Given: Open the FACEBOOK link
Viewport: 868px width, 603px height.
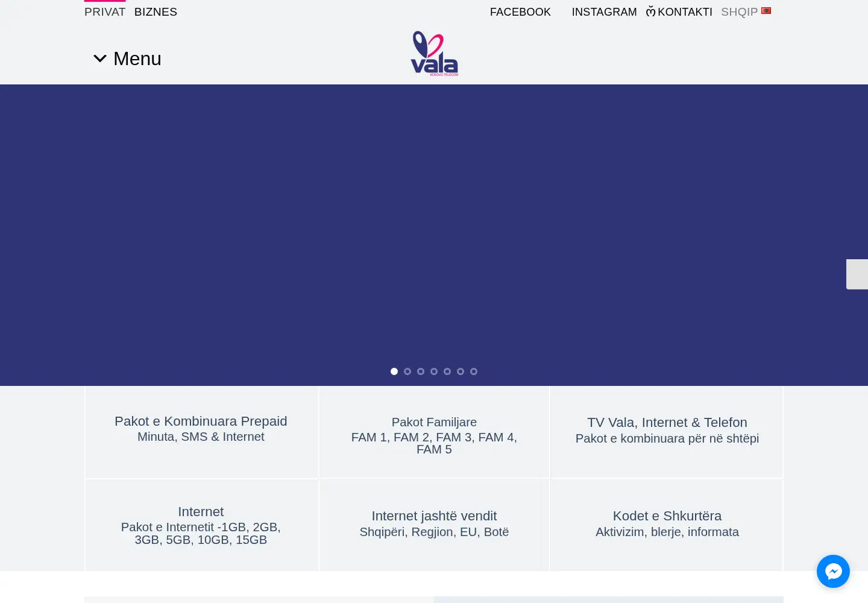Looking at the screenshot, I should coord(520,12).
